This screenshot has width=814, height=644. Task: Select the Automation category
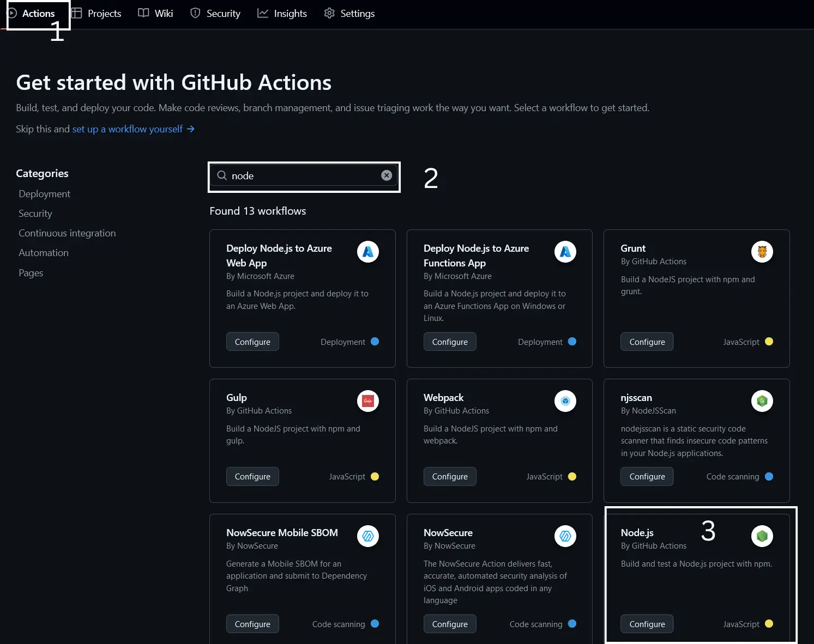coord(44,253)
